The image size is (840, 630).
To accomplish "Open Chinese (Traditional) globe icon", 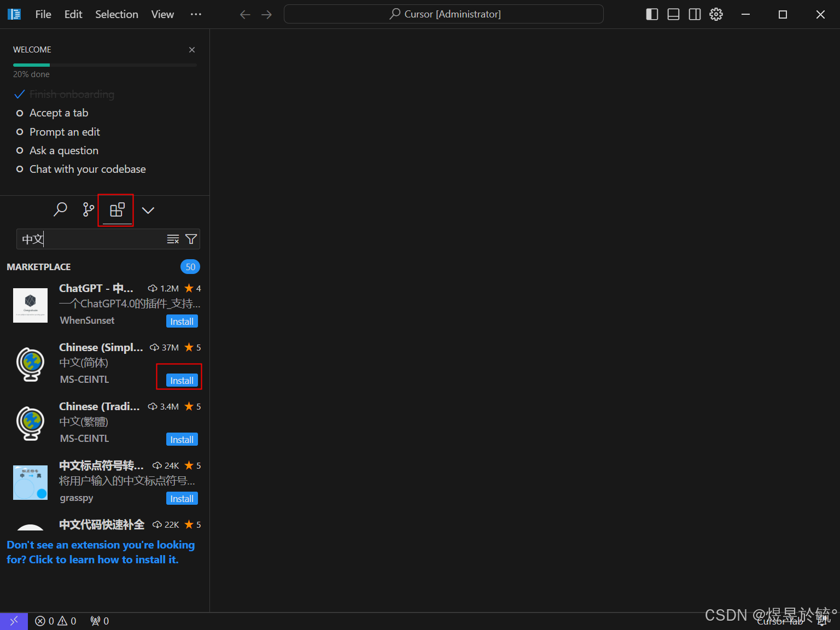I will pyautogui.click(x=30, y=423).
